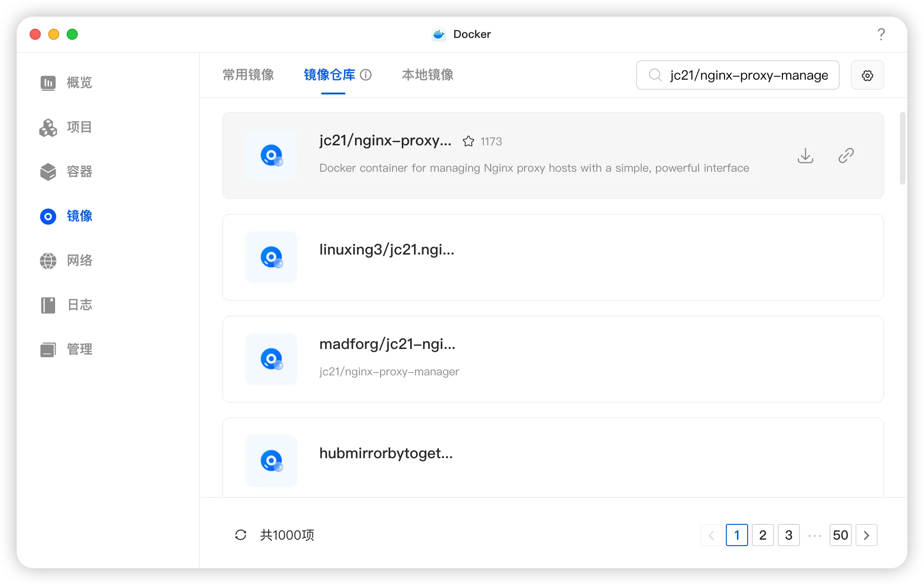Click the Docker whale icon in title

tap(439, 34)
